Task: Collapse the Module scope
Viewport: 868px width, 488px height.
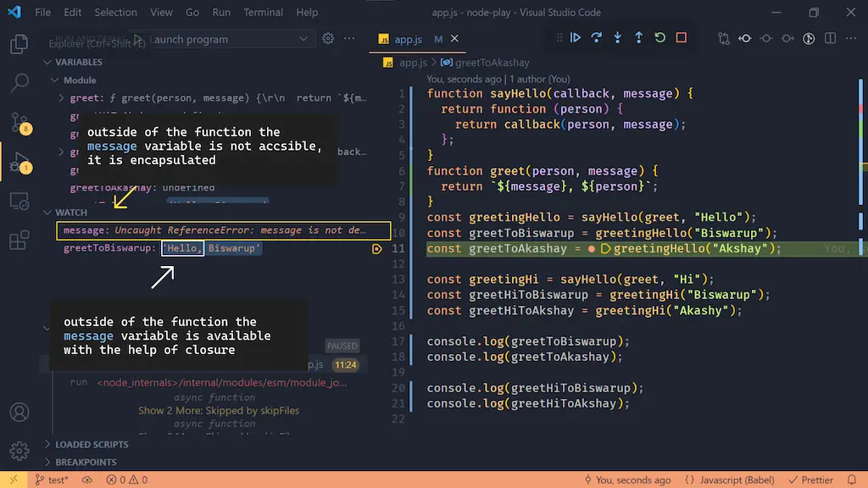Action: (55, 80)
